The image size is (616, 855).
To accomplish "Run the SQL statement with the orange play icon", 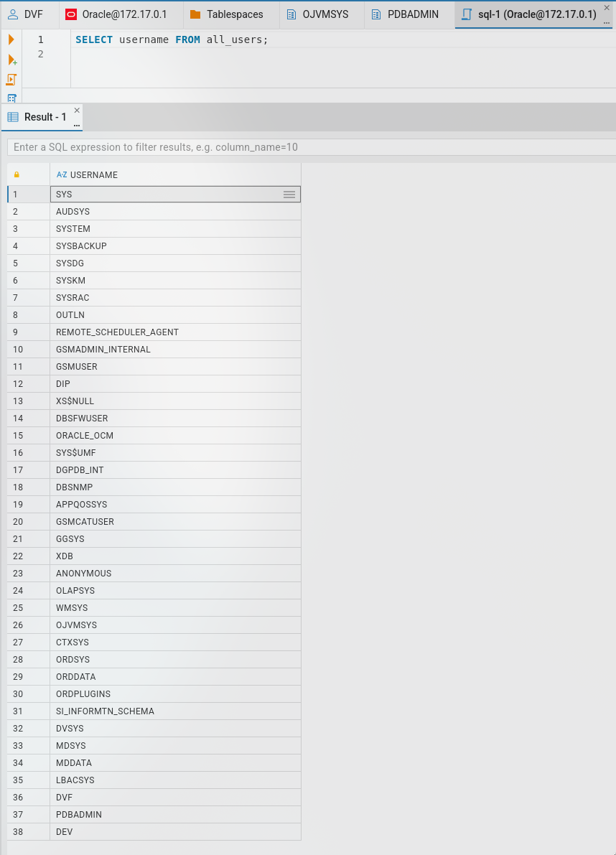I will click(x=11, y=39).
